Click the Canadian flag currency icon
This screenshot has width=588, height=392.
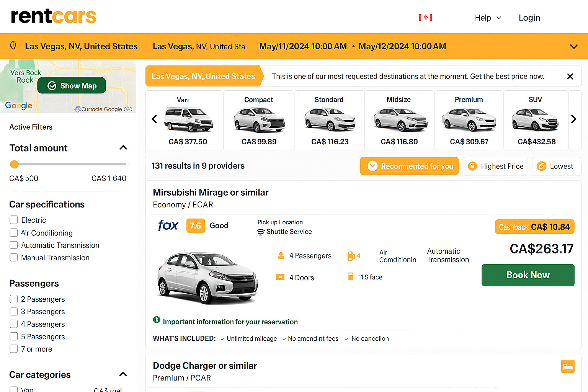point(425,17)
